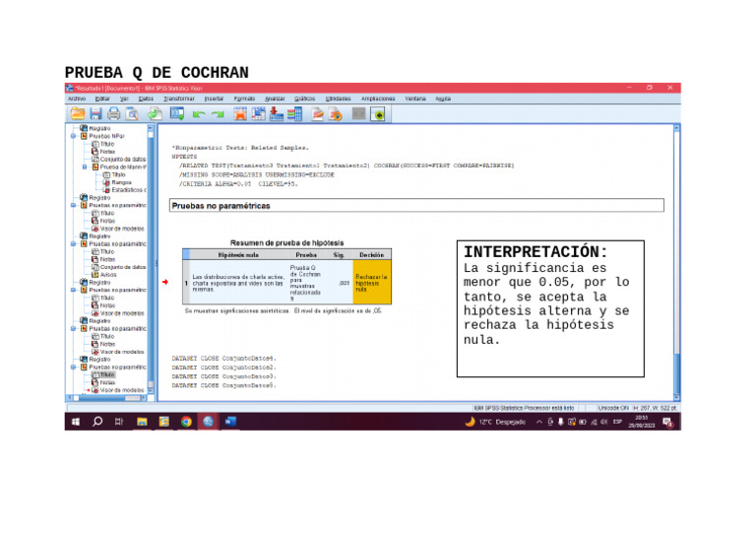Image resolution: width=756 pixels, height=535 pixels.
Task: Click the ',003' Sig. value cell
Action: (344, 282)
